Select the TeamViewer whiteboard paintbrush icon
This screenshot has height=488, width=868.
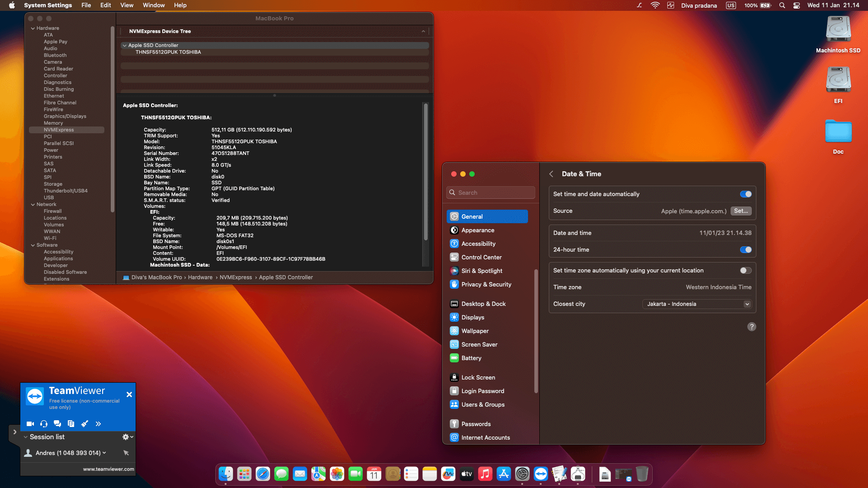(x=85, y=423)
